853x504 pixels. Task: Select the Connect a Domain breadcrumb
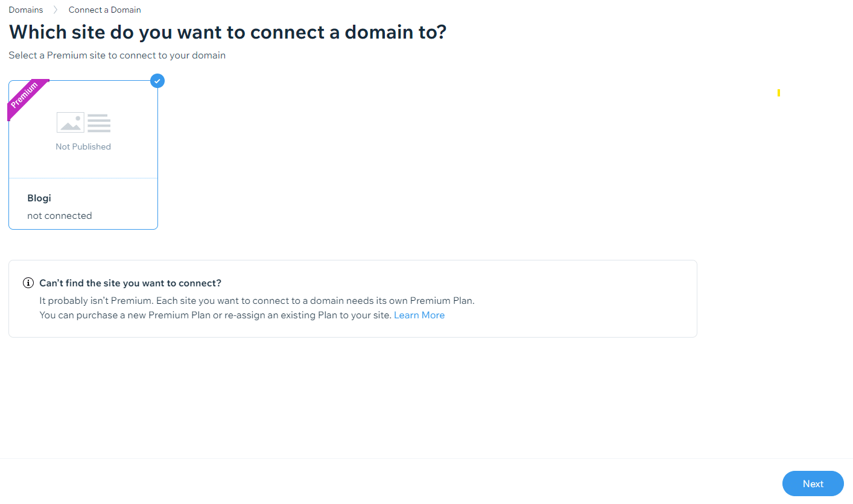click(104, 10)
